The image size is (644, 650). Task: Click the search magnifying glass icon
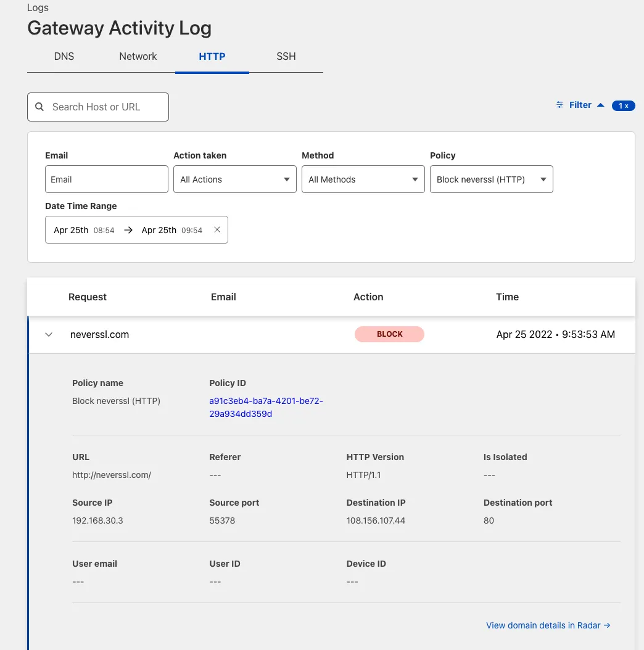(39, 107)
